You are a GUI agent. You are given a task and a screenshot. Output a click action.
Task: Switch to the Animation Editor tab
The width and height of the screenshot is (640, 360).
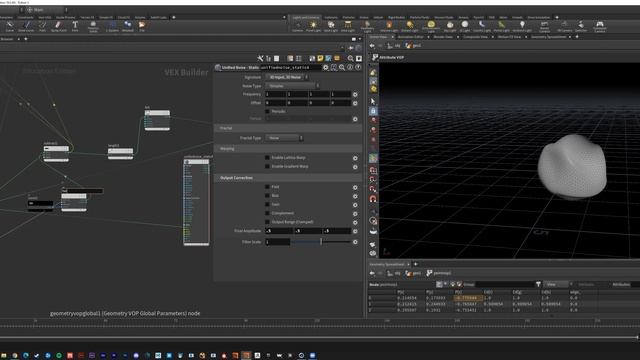click(411, 37)
